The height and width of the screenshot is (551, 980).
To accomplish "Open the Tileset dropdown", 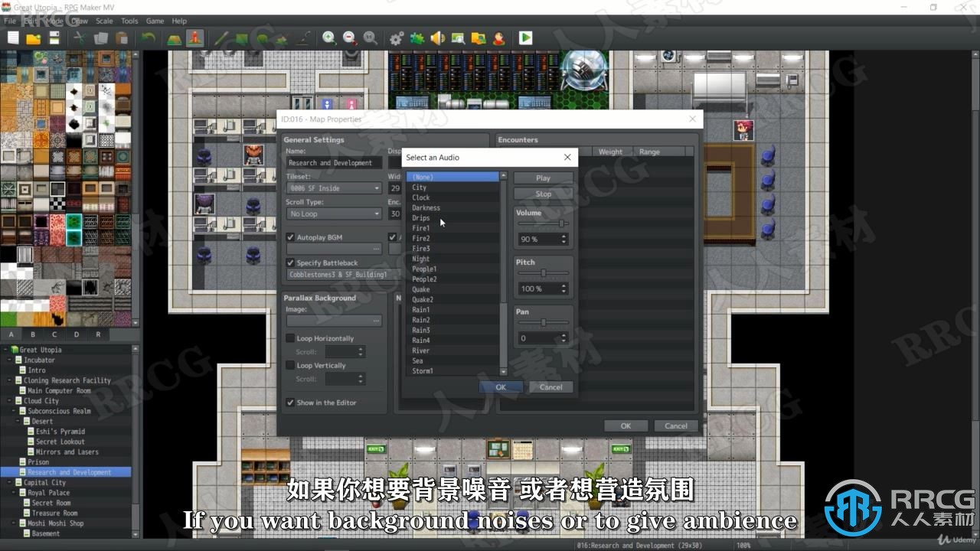I will [x=334, y=188].
